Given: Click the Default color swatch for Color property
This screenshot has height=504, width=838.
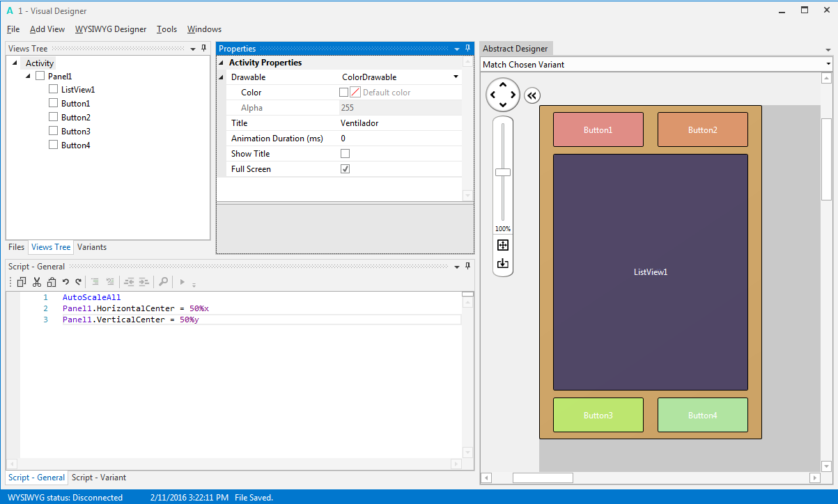Looking at the screenshot, I should 356,92.
